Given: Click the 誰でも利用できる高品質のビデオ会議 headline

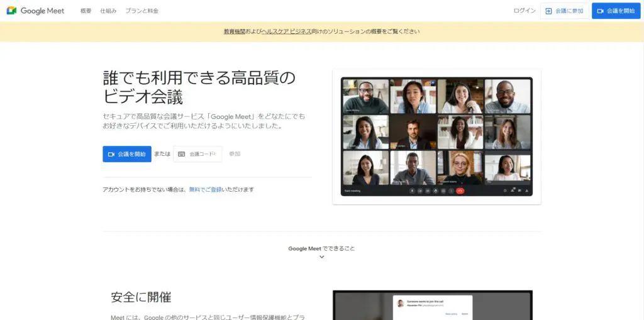Looking at the screenshot, I should click(x=199, y=87).
